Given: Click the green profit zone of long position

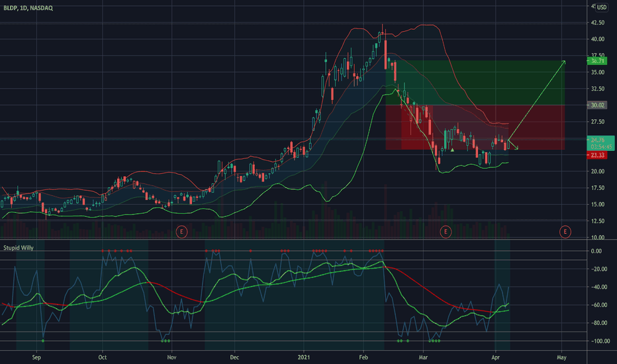Looking at the screenshot, I should pos(475,83).
